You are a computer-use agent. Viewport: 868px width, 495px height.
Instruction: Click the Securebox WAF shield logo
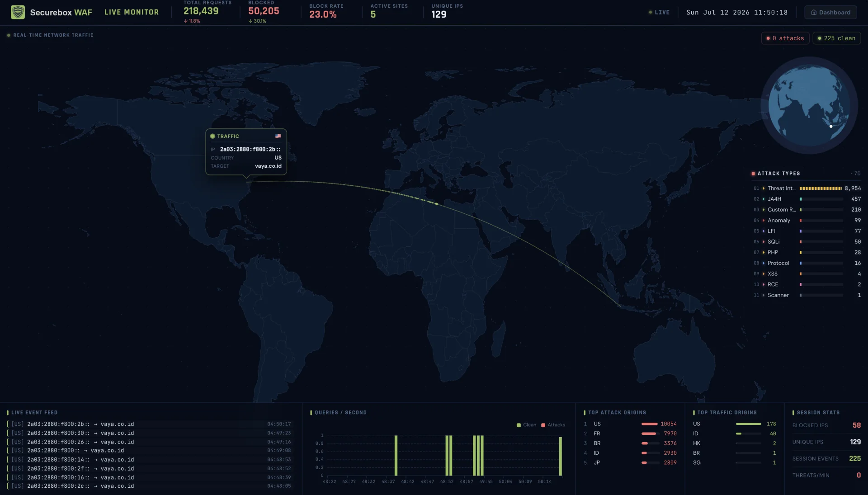(x=18, y=12)
